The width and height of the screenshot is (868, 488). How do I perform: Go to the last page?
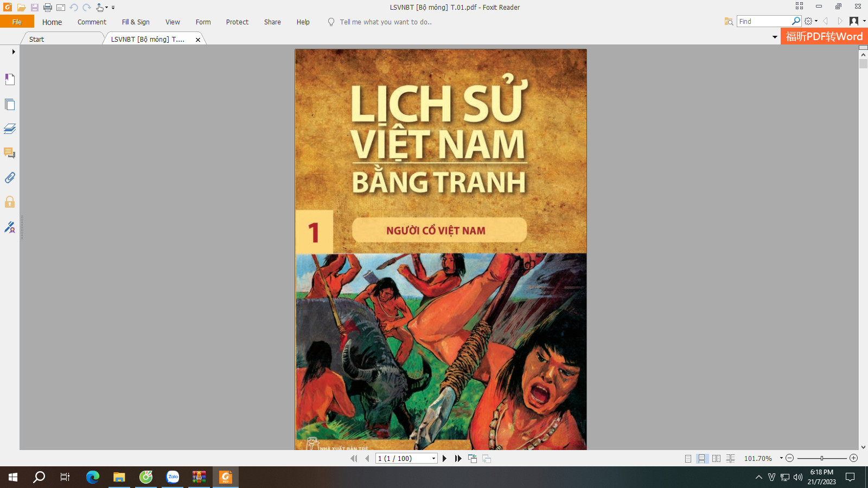(458, 459)
